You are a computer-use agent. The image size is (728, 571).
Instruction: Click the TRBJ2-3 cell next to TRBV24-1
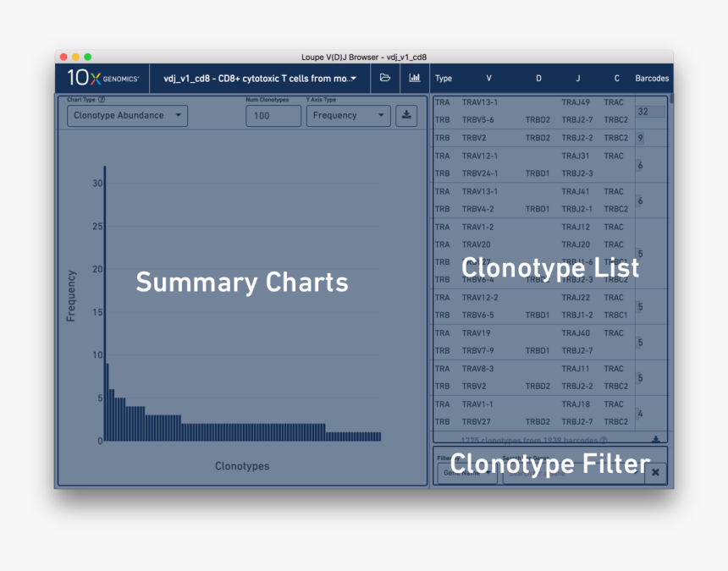pos(577,173)
